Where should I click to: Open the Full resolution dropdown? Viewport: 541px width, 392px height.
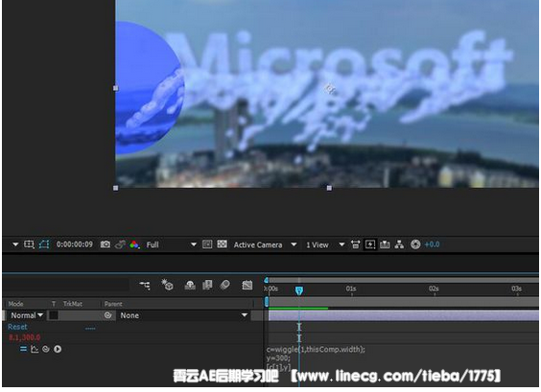[x=171, y=244]
